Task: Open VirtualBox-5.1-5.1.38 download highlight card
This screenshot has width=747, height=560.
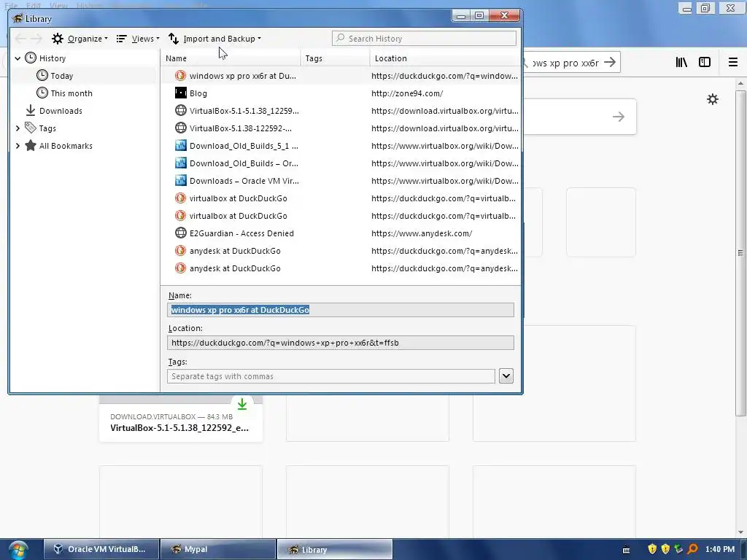Action: tap(181, 419)
